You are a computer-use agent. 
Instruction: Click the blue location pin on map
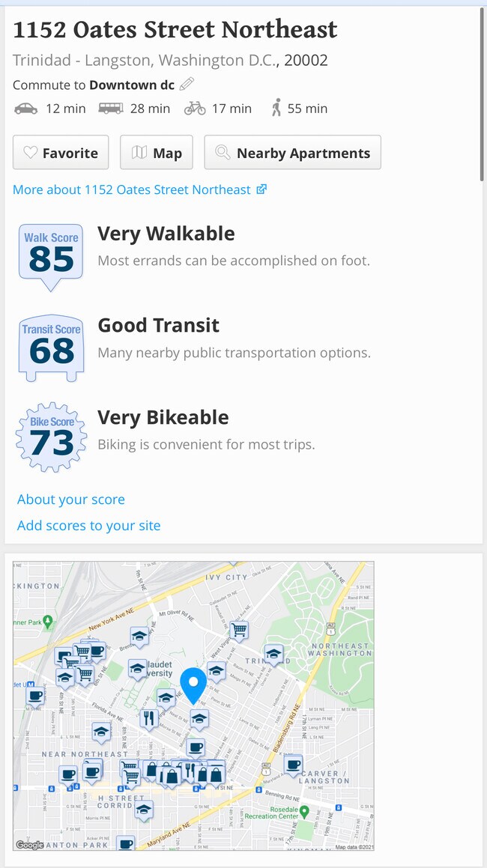click(194, 684)
